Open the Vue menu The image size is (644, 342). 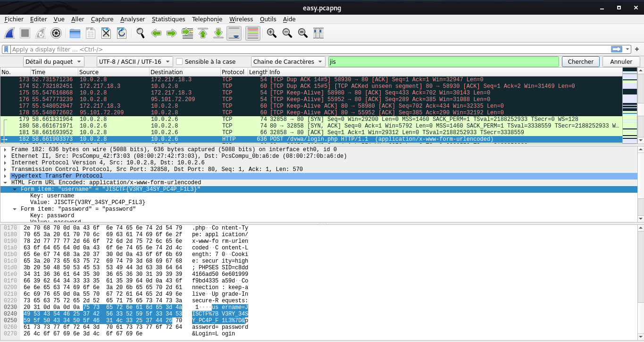tap(59, 19)
